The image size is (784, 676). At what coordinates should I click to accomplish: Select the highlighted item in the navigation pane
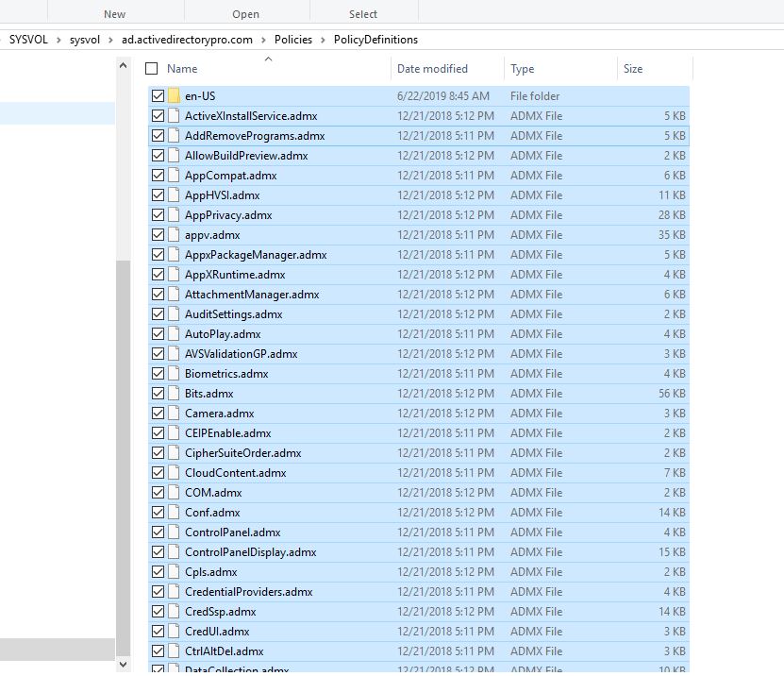[x=58, y=113]
